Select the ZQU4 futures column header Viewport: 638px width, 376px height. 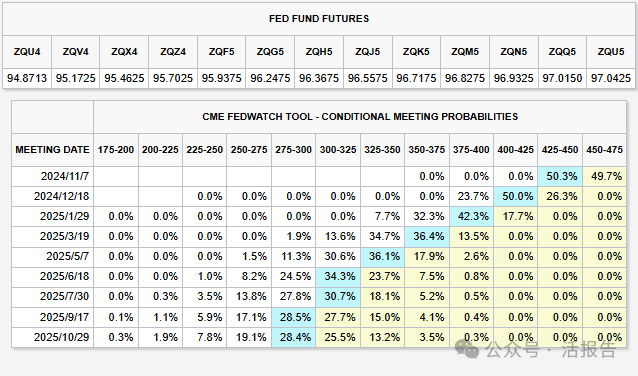tap(27, 52)
